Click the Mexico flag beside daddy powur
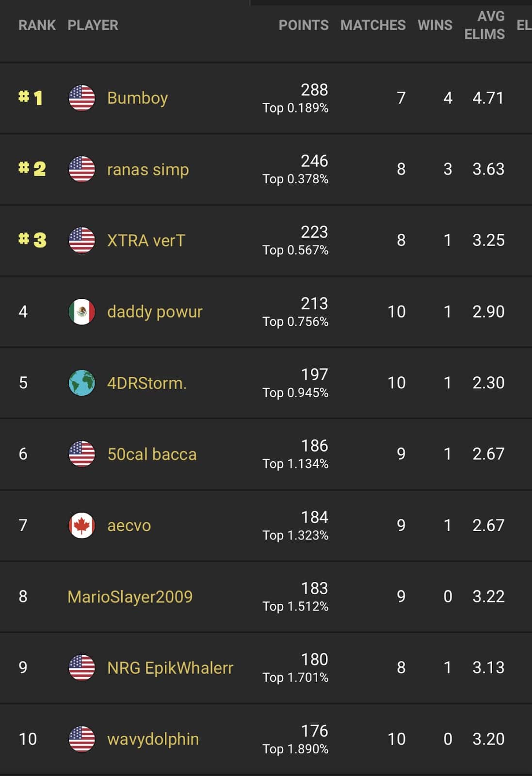The height and width of the screenshot is (776, 532). 81,312
